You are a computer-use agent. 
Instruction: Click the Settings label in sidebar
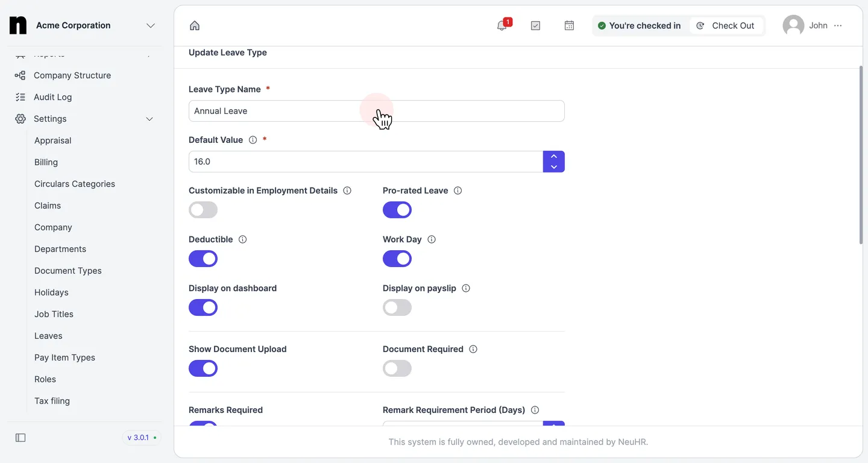50,119
